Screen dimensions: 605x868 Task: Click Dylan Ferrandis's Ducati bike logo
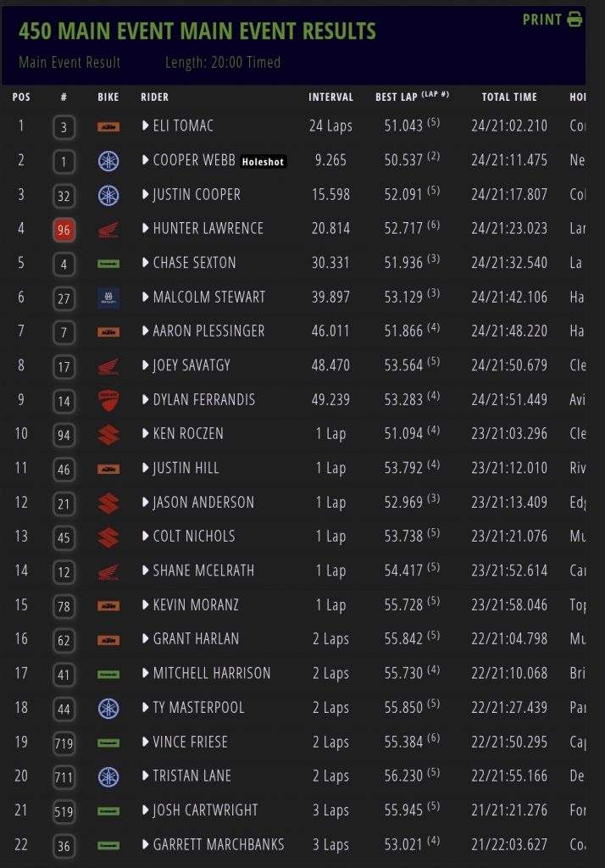point(108,399)
